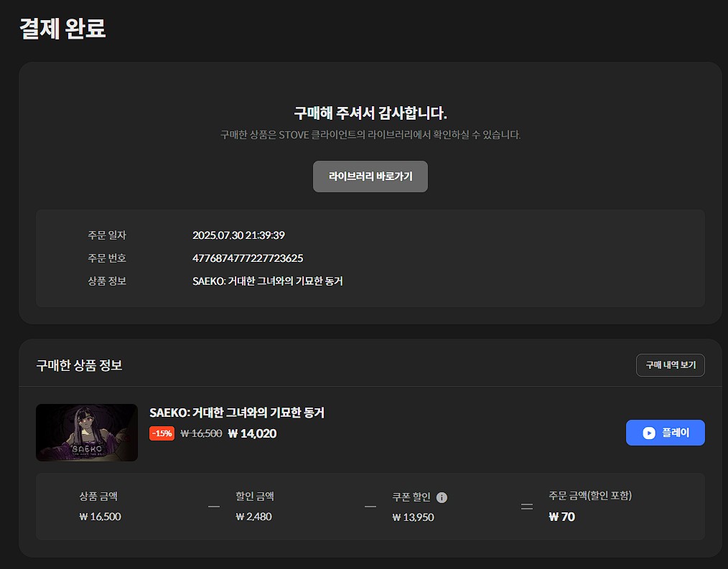Click the 구매한 상품 정보 section heading
Image resolution: width=728 pixels, height=569 pixels.
point(79,365)
